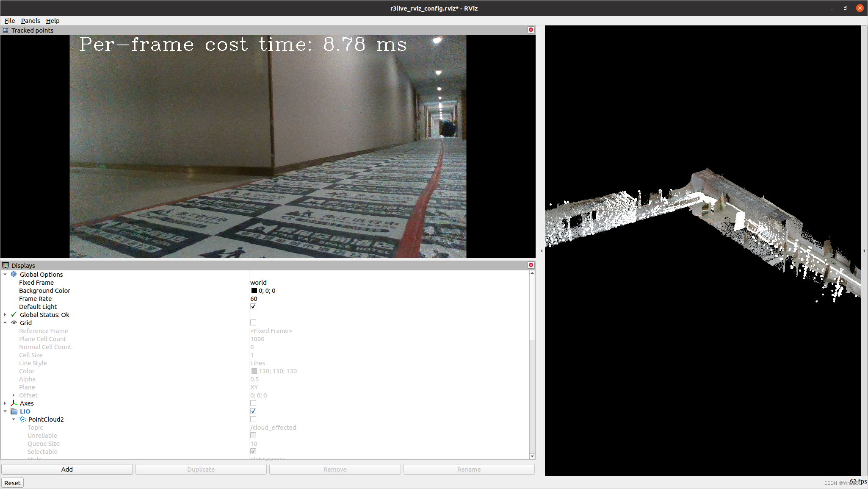Click the Global Status checkmark icon

13,314
